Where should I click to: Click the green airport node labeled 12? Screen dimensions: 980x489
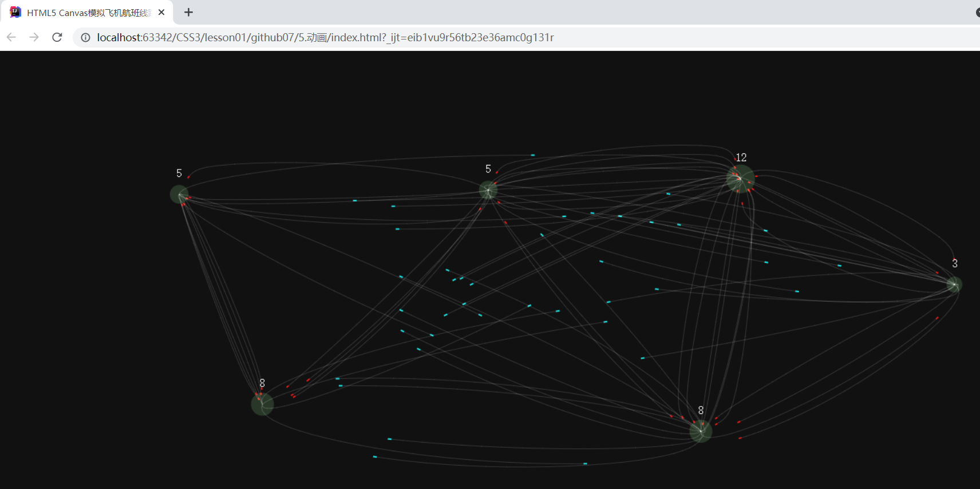click(x=740, y=179)
